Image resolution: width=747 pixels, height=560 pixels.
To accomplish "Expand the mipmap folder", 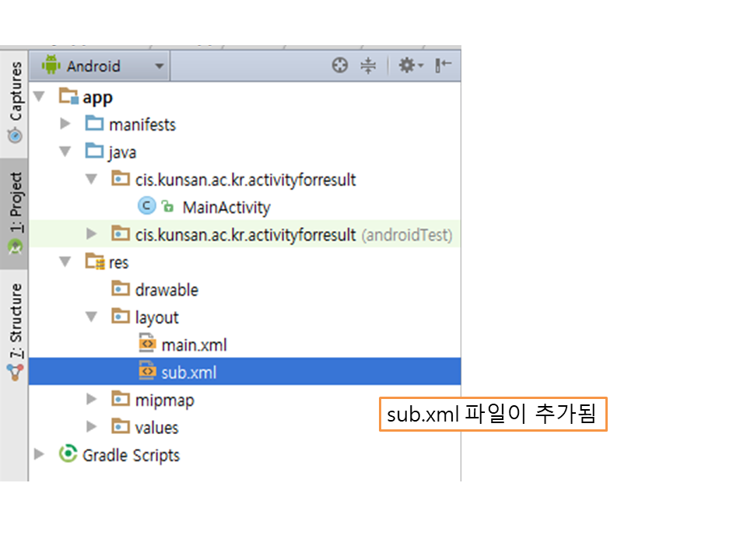I will [92, 400].
